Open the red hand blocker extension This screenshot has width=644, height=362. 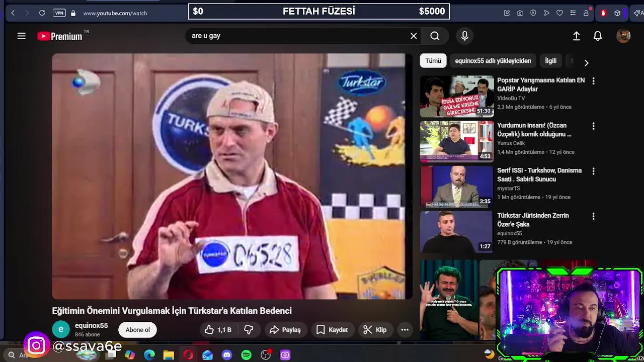603,13
